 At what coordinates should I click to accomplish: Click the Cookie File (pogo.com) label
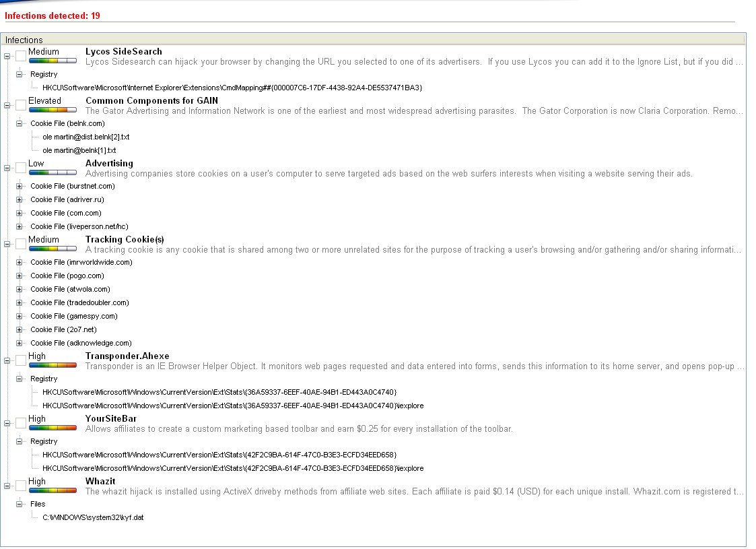tap(67, 276)
